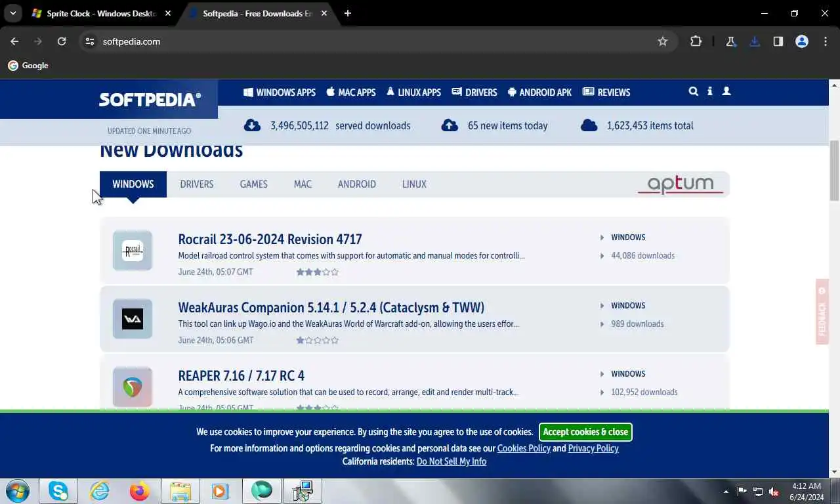
Task: Open Rocrail app icon thumbnail
Action: [x=133, y=251]
